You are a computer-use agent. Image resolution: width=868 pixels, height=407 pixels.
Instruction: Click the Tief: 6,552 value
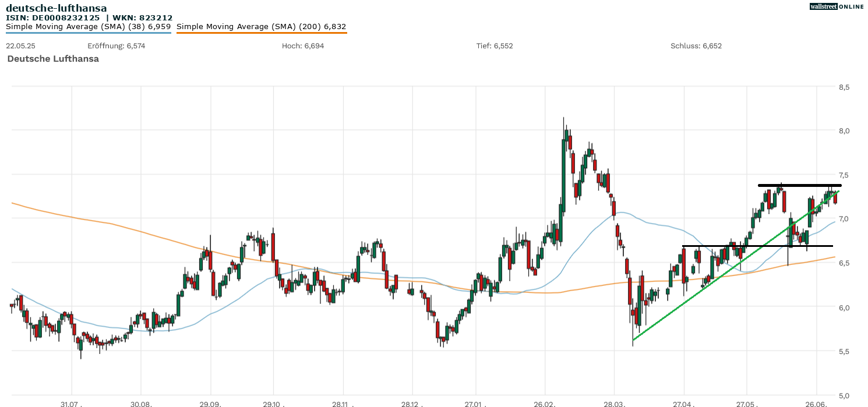pyautogui.click(x=495, y=46)
